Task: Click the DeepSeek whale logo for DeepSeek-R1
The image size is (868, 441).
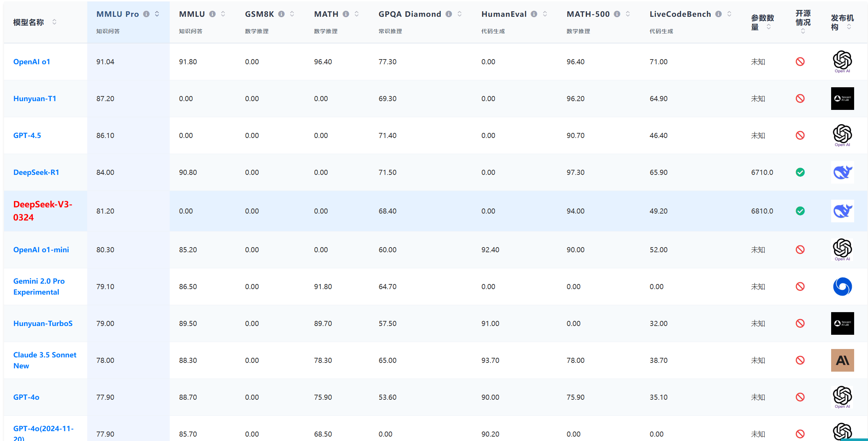Action: pos(842,172)
